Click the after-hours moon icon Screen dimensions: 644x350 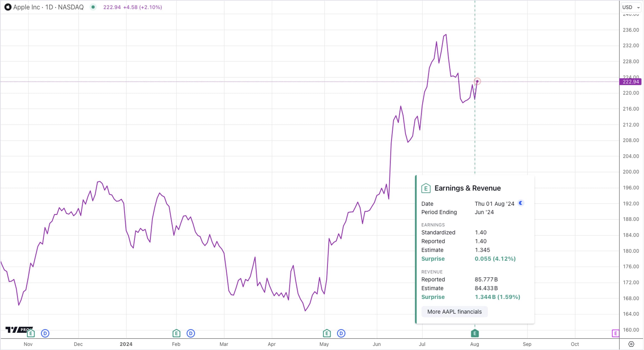click(x=521, y=203)
